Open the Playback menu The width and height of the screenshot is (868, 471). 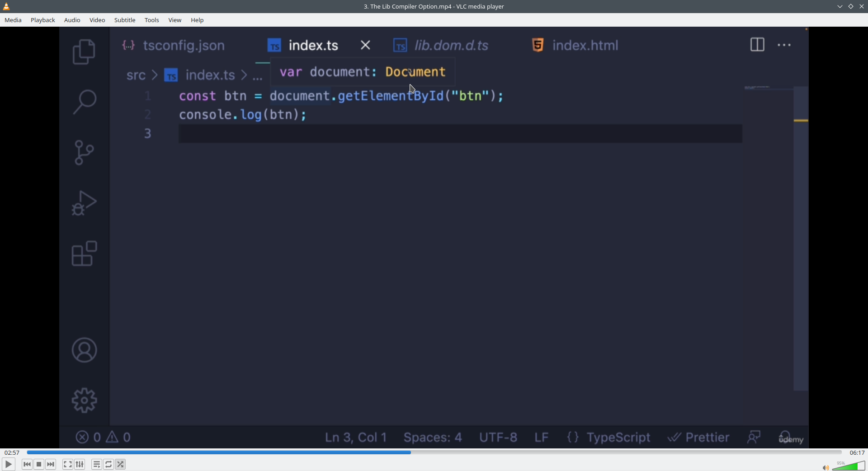tap(43, 20)
